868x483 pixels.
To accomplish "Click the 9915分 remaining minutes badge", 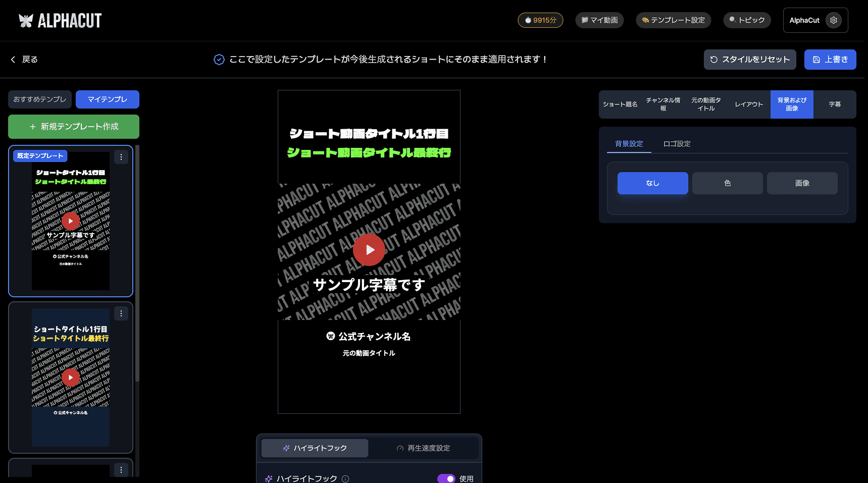I will 540,20.
